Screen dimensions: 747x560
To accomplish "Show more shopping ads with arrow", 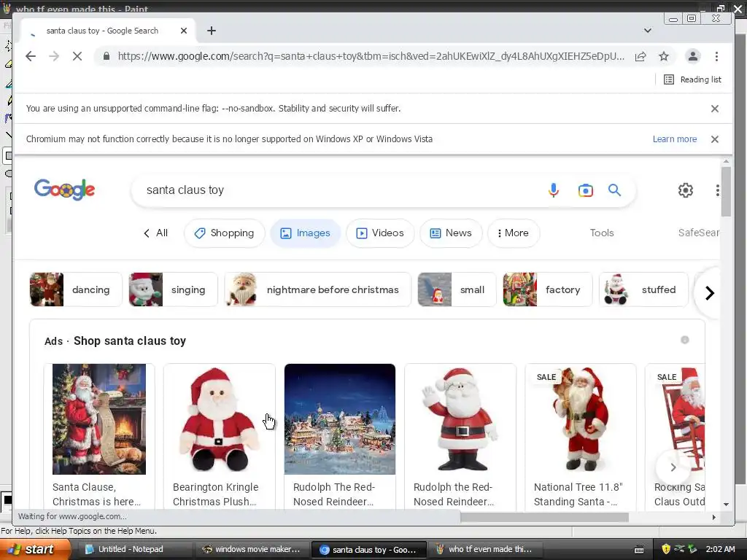I will coord(673,467).
